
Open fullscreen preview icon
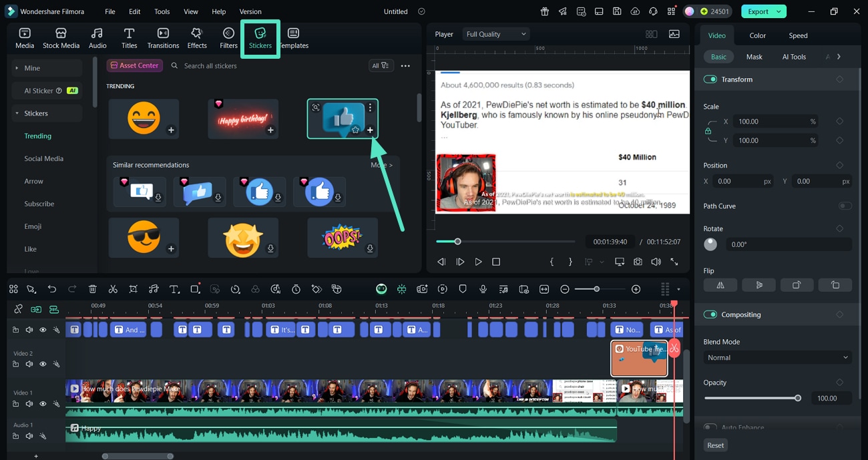click(x=674, y=262)
